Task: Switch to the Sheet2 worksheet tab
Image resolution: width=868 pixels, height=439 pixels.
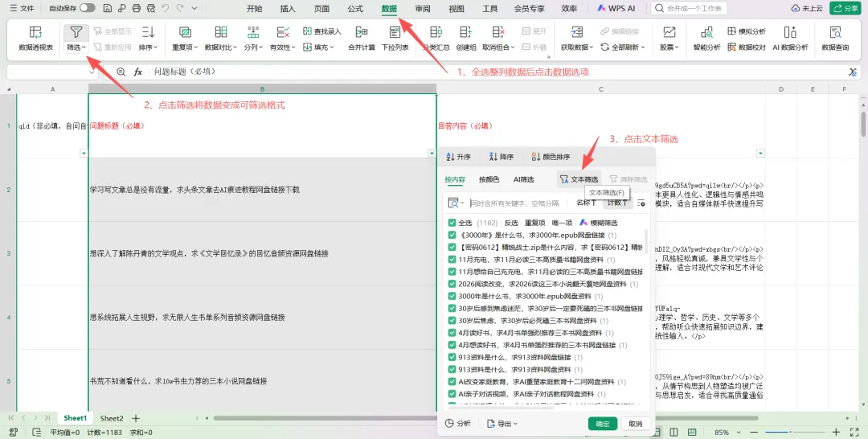Action: point(112,418)
